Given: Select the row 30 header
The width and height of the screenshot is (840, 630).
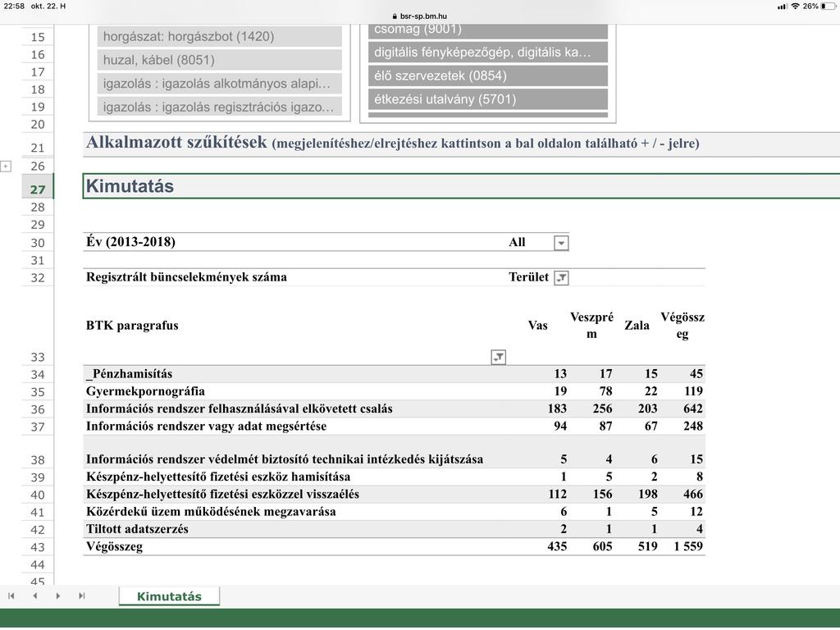Looking at the screenshot, I should click(x=38, y=243).
